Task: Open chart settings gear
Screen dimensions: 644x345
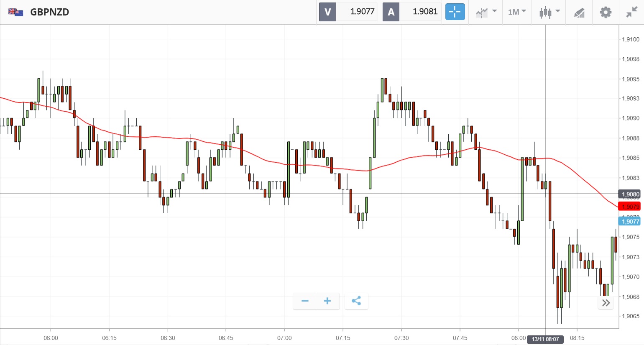Action: coord(605,12)
